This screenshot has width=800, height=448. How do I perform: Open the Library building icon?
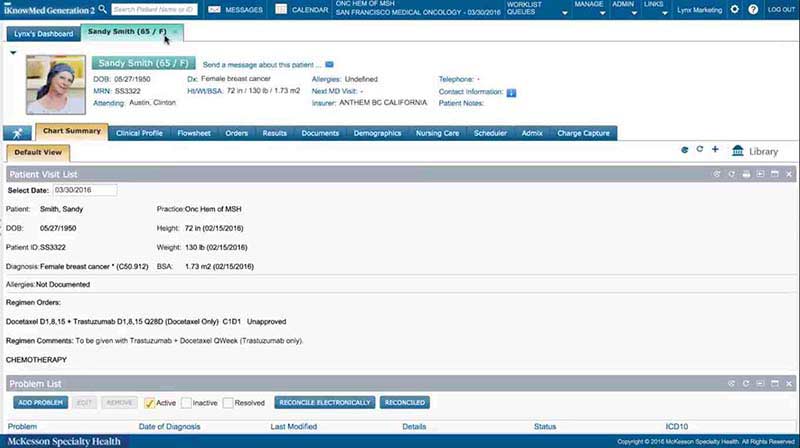(x=738, y=151)
